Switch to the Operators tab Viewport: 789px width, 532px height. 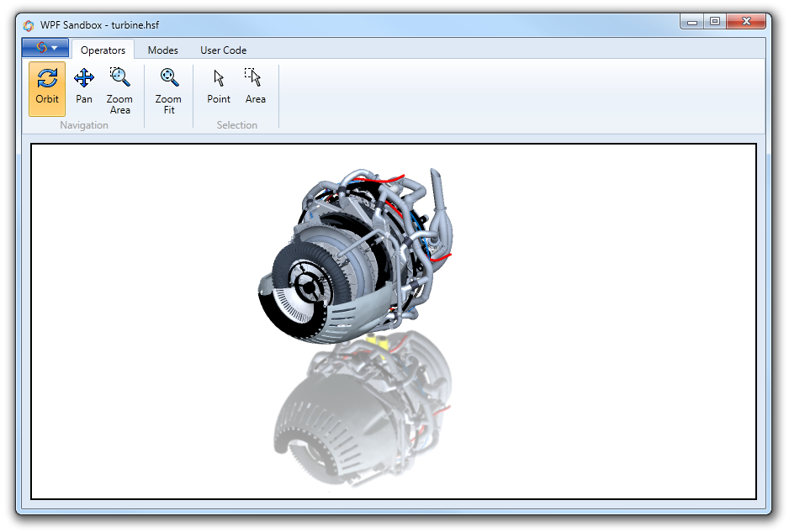click(103, 50)
